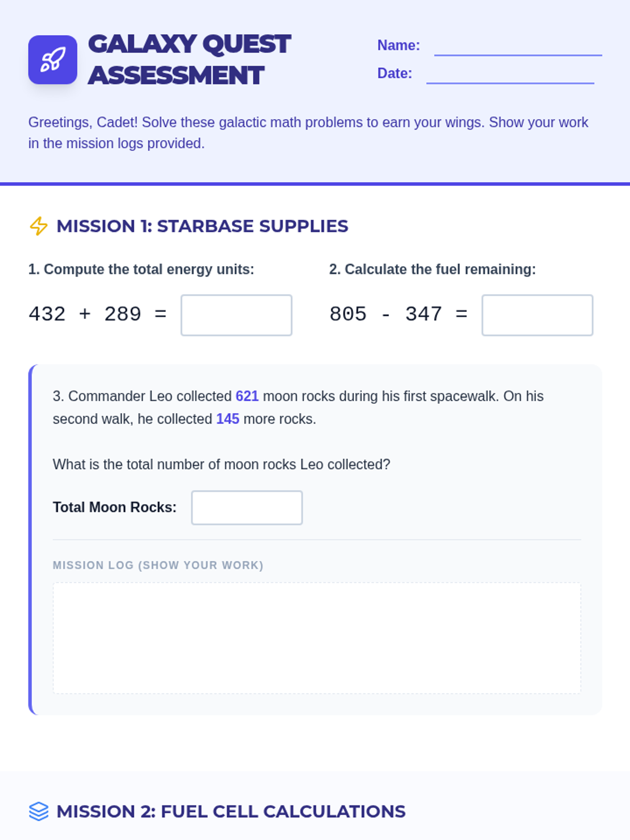Click the rocket logo icon
This screenshot has width=630, height=840.
(52, 60)
